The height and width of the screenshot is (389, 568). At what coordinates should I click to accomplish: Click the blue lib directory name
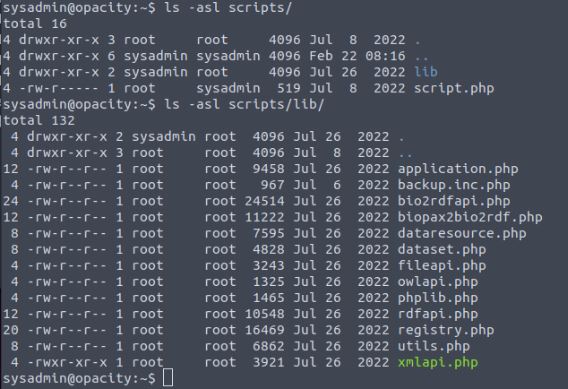(x=426, y=72)
